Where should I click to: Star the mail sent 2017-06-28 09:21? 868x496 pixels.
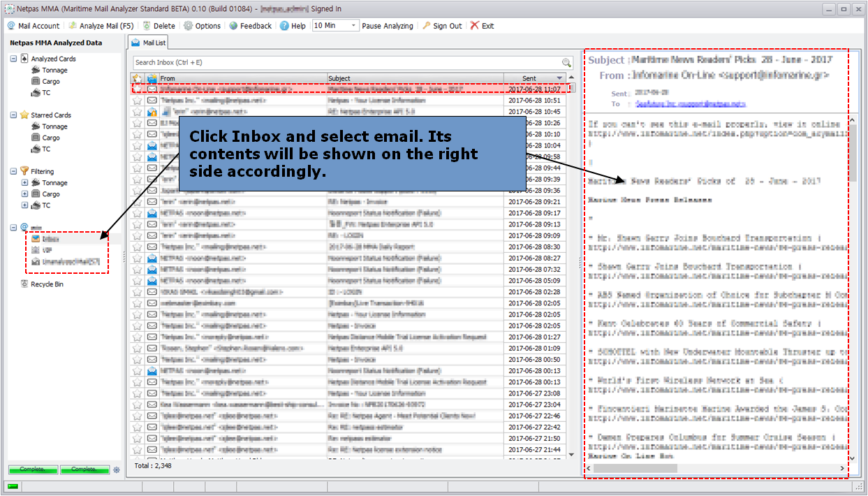[138, 202]
